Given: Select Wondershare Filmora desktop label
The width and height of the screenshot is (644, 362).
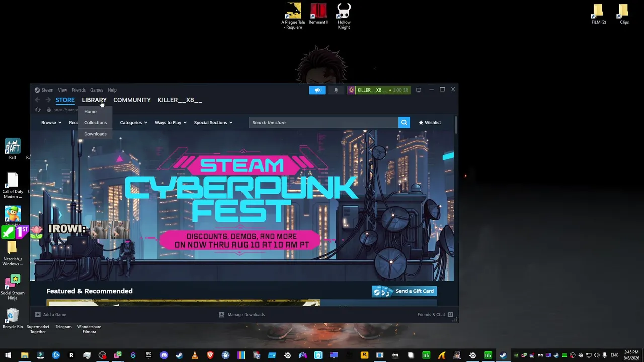Looking at the screenshot, I should tap(89, 329).
